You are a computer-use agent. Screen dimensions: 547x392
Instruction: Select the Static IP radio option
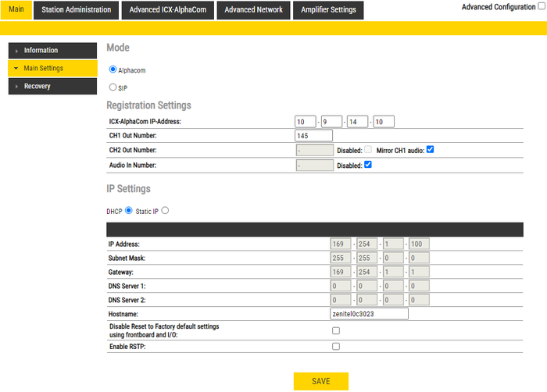(x=165, y=210)
